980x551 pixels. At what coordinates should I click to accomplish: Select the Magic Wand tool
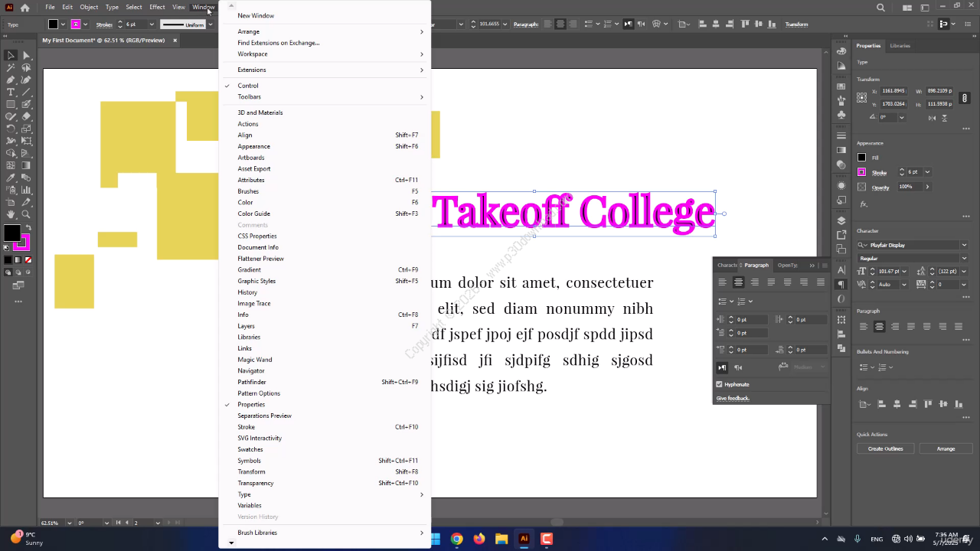(11, 67)
